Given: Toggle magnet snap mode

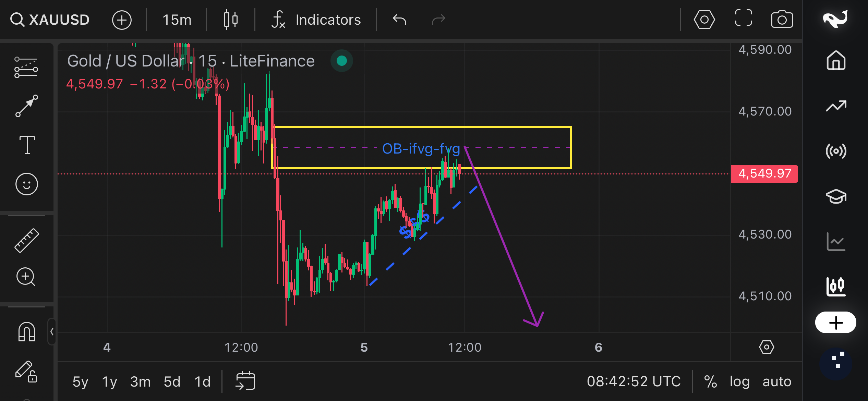Looking at the screenshot, I should (x=26, y=331).
